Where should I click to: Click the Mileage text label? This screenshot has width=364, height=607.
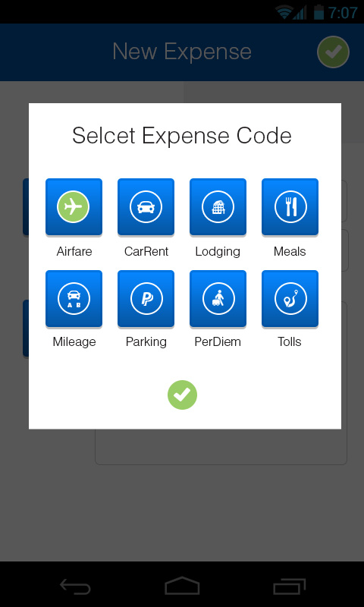coord(74,342)
